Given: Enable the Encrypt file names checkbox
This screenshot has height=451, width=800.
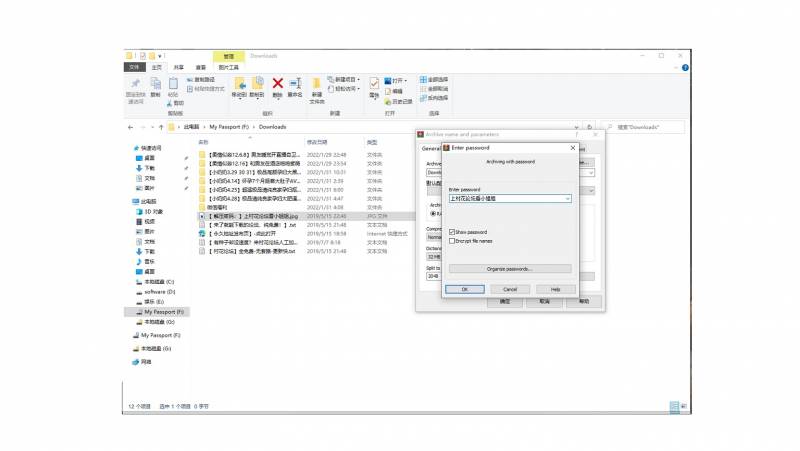Looking at the screenshot, I should [x=452, y=241].
